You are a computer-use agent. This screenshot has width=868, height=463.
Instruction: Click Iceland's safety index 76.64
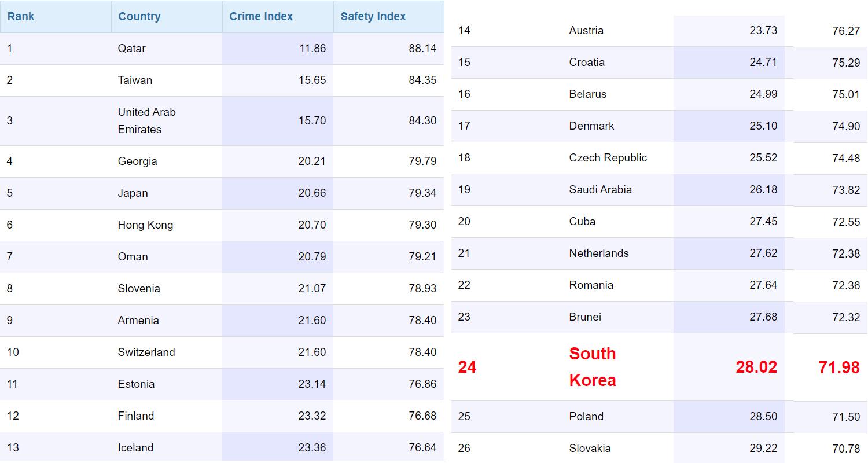[x=422, y=448]
